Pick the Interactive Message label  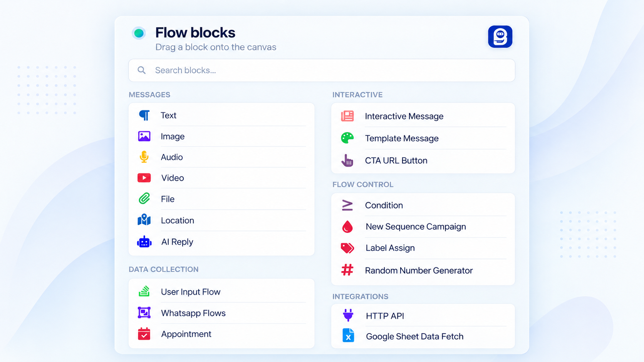(404, 116)
